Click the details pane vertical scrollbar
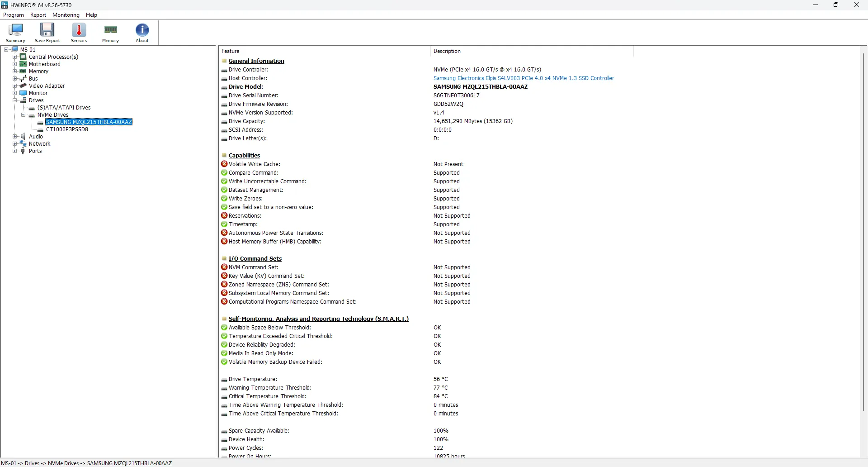The image size is (868, 467). 863,231
